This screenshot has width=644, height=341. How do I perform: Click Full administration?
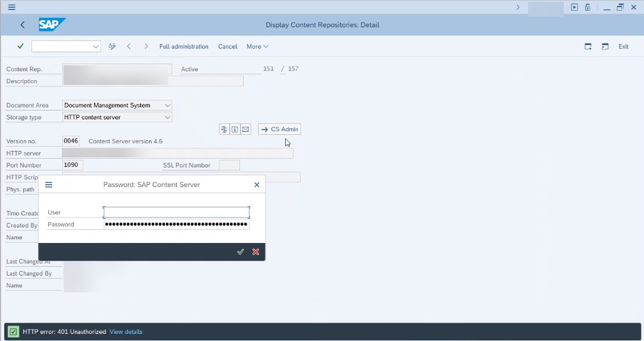click(184, 46)
